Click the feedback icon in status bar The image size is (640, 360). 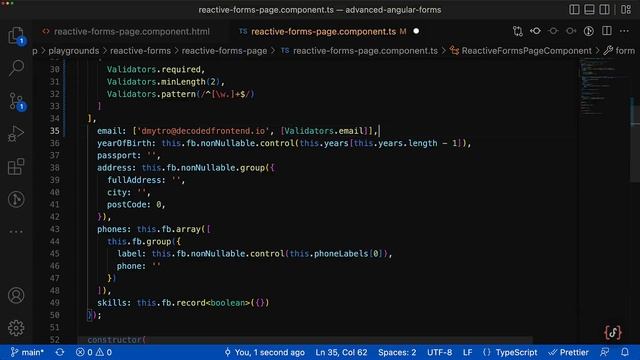(x=605, y=352)
